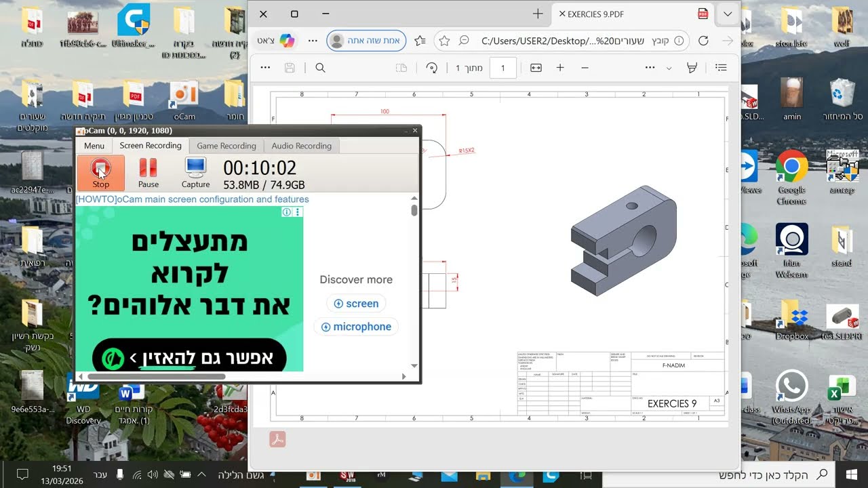Viewport: 868px width, 488px height.
Task: Click the zoom magnifier in address bar
Action: point(464,41)
